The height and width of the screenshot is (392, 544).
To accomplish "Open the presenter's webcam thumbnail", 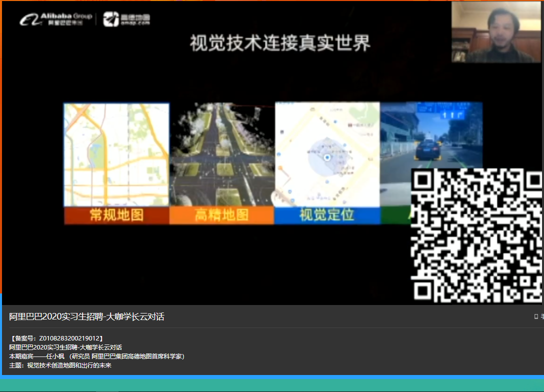I will pyautogui.click(x=496, y=32).
